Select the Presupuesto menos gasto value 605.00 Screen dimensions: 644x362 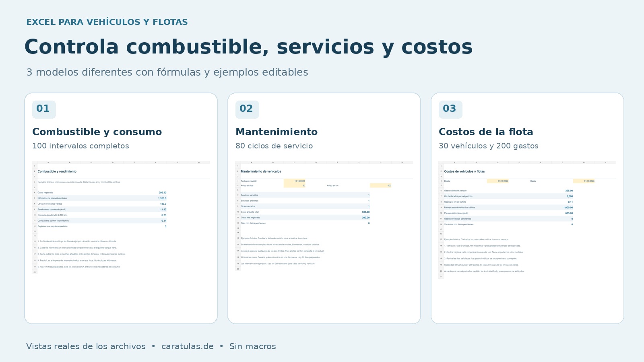(569, 213)
